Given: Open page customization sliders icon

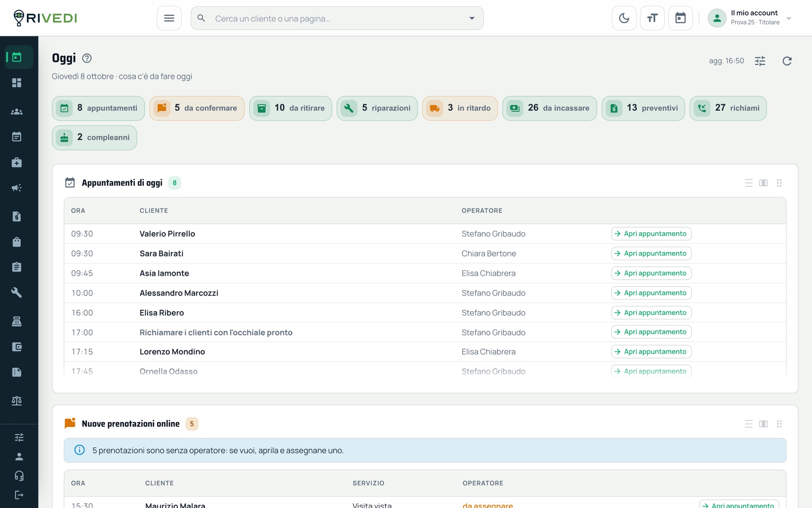Looking at the screenshot, I should [760, 61].
